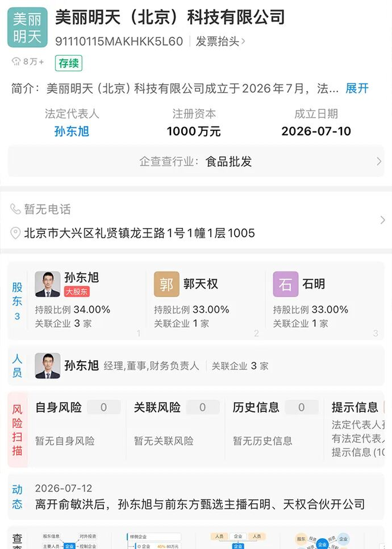
Task: Tap 关联企业 1 家 under 石明
Action: pyautogui.click(x=301, y=323)
